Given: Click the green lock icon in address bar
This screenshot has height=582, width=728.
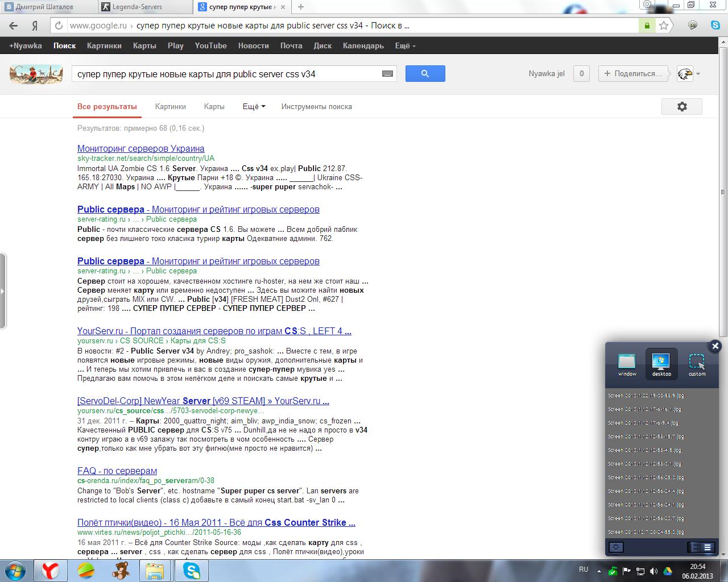Looking at the screenshot, I should point(647,26).
